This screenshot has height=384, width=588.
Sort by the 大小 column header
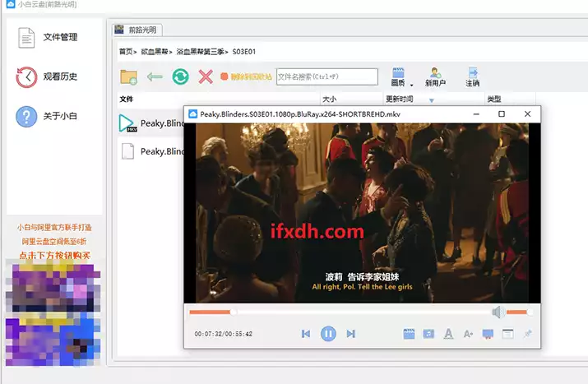(329, 99)
